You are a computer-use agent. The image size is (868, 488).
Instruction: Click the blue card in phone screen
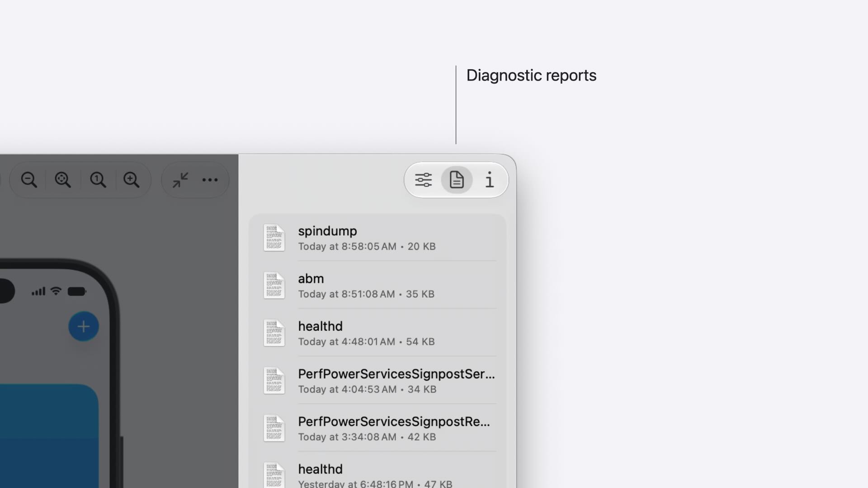49,436
